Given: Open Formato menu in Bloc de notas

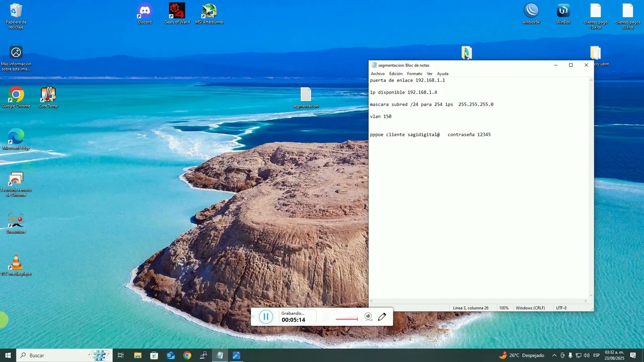Looking at the screenshot, I should (415, 74).
